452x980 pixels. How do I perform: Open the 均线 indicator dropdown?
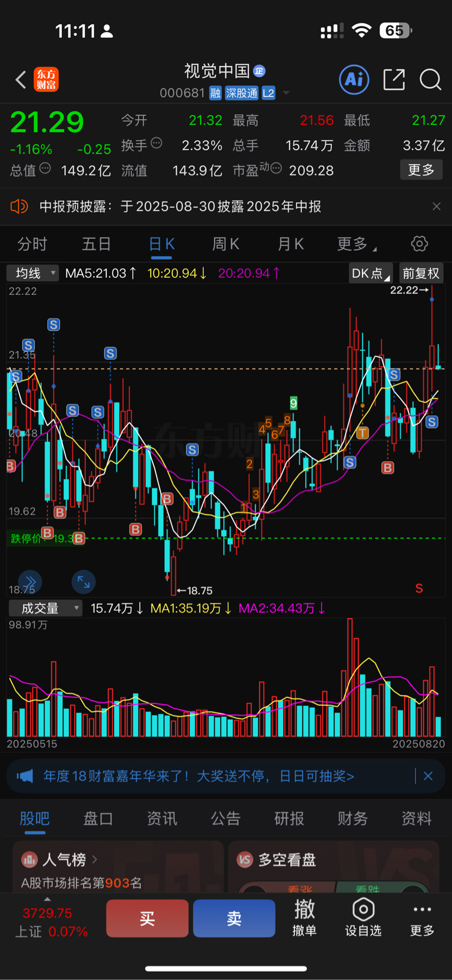click(32, 273)
